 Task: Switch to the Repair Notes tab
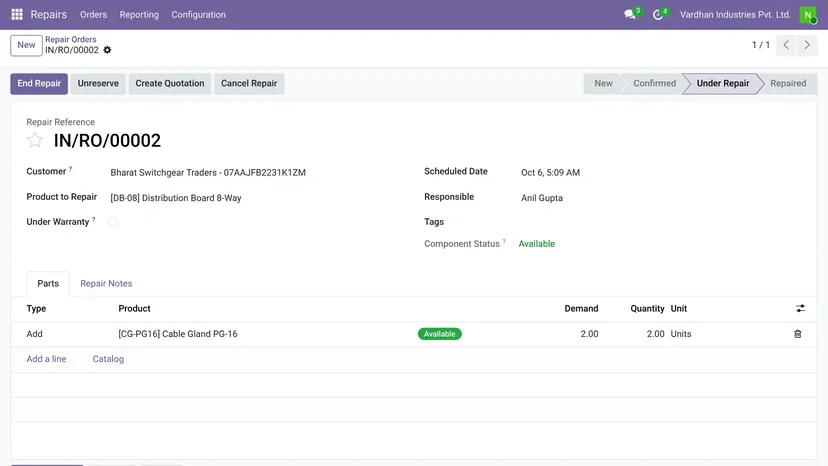pyautogui.click(x=106, y=284)
